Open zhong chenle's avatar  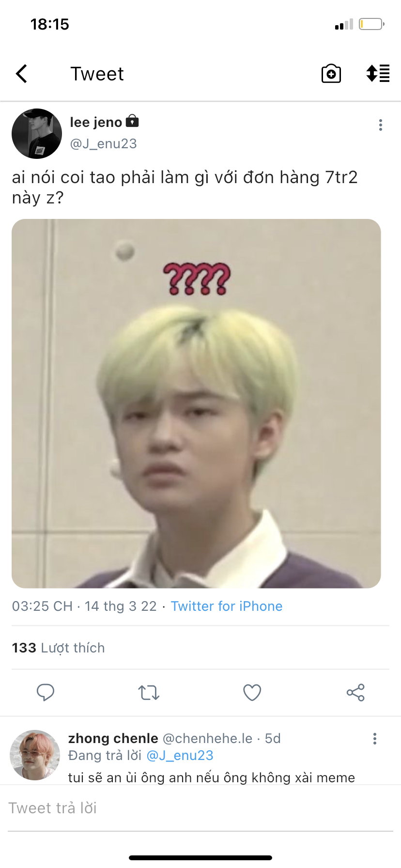pyautogui.click(x=35, y=755)
